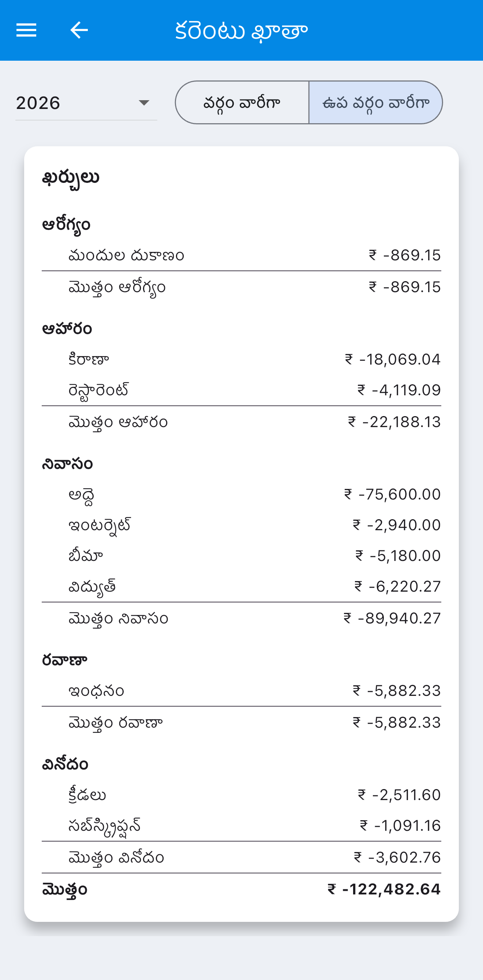Click the ఆహారం category heading
The height and width of the screenshot is (980, 483).
tap(67, 329)
